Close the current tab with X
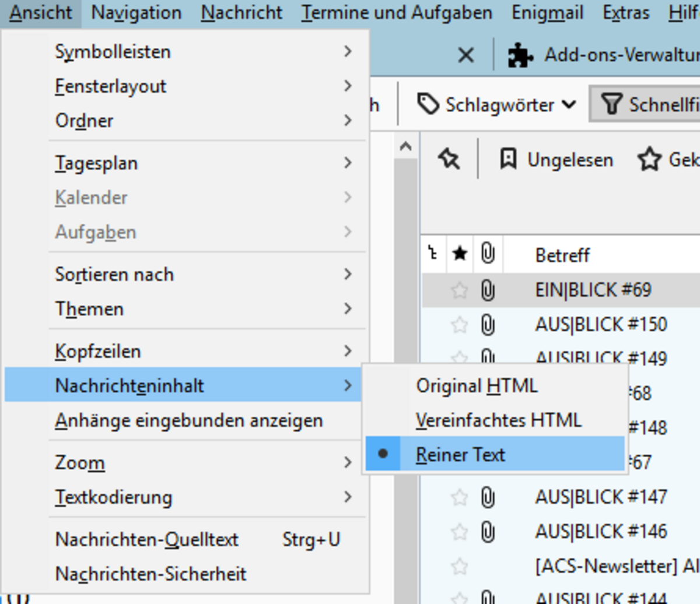700x604 pixels. click(466, 55)
